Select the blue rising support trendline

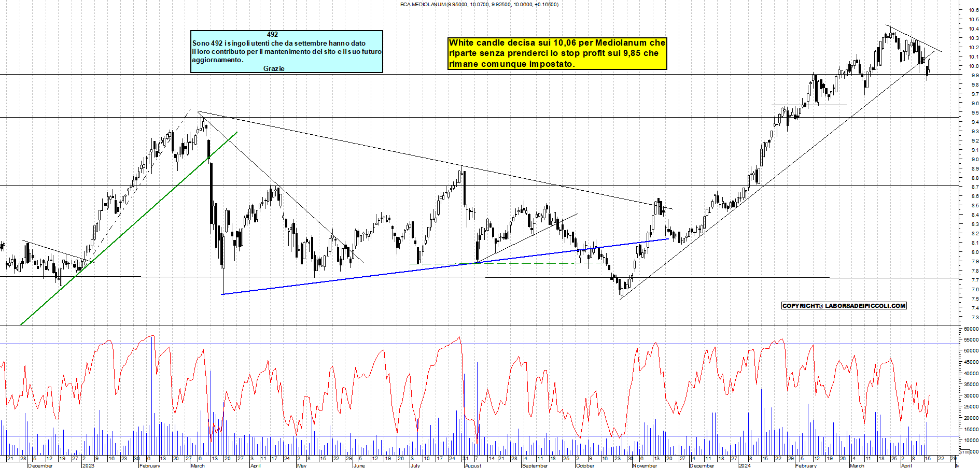pyautogui.click(x=445, y=266)
